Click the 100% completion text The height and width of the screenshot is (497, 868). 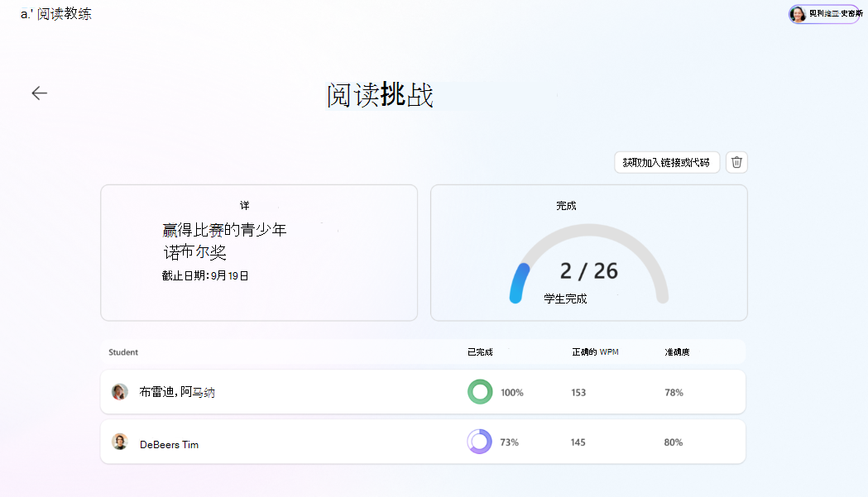point(512,393)
